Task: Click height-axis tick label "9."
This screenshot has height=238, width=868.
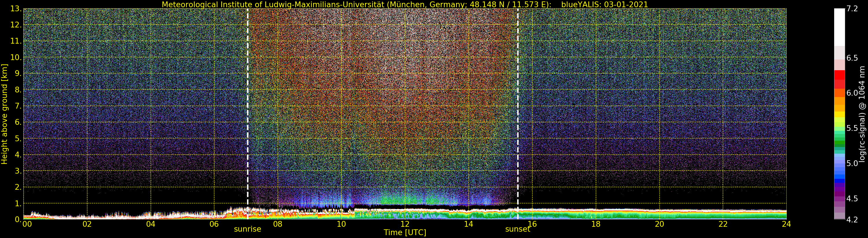Action: tap(18, 73)
